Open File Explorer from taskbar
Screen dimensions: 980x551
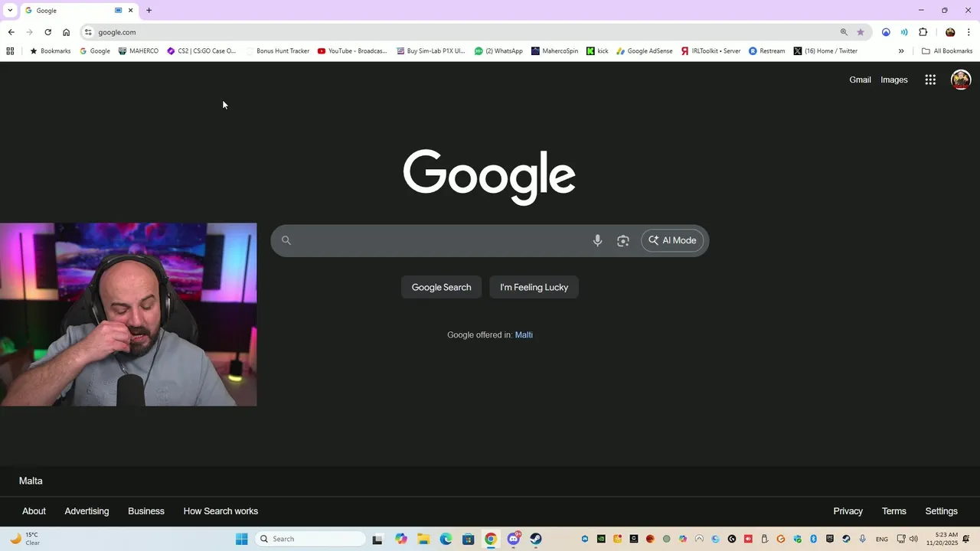click(423, 539)
